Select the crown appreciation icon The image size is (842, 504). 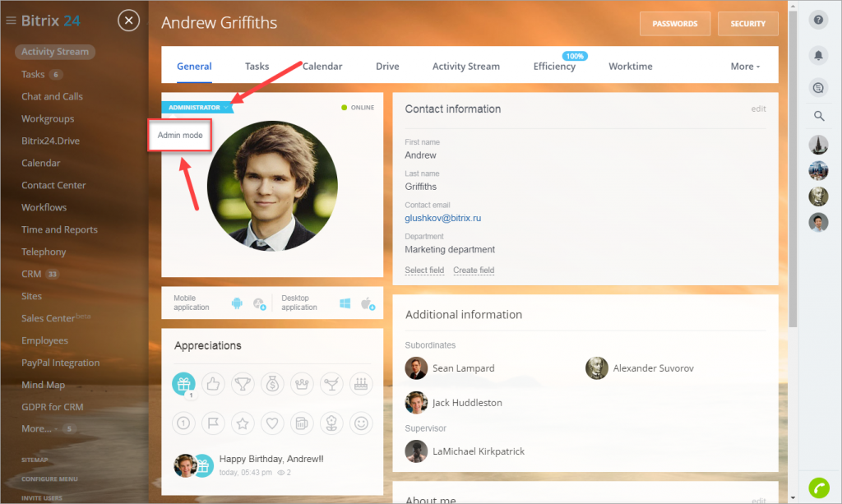click(x=302, y=384)
